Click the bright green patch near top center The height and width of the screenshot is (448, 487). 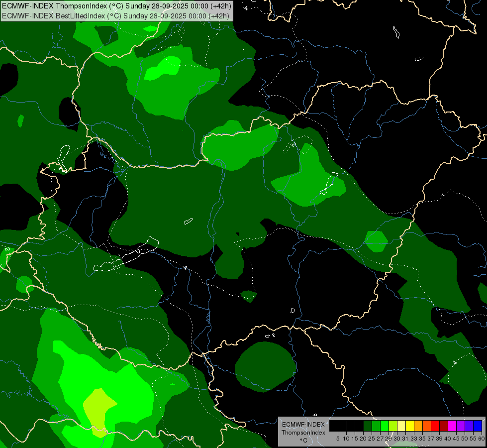(164, 69)
